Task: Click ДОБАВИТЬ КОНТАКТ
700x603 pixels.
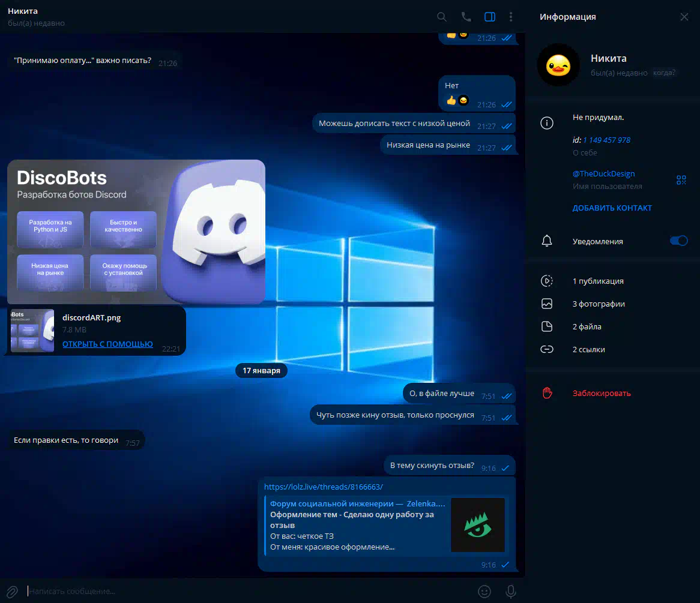Action: click(x=612, y=208)
